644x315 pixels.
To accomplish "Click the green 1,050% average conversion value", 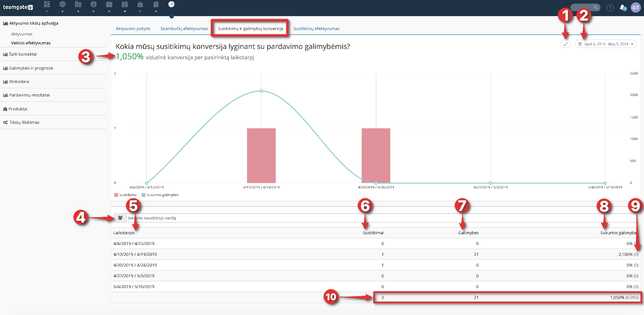I will [129, 57].
